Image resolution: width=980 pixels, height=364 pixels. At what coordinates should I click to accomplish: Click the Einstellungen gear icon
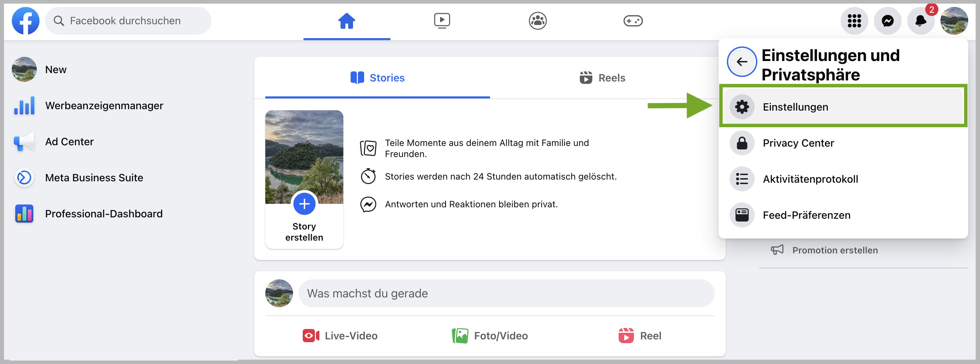(742, 107)
